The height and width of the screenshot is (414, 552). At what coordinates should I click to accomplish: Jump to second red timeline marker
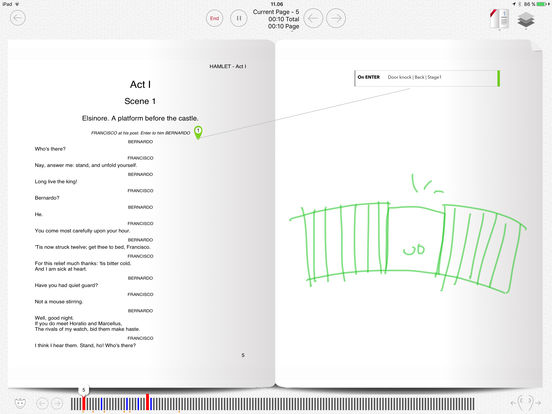pyautogui.click(x=148, y=402)
